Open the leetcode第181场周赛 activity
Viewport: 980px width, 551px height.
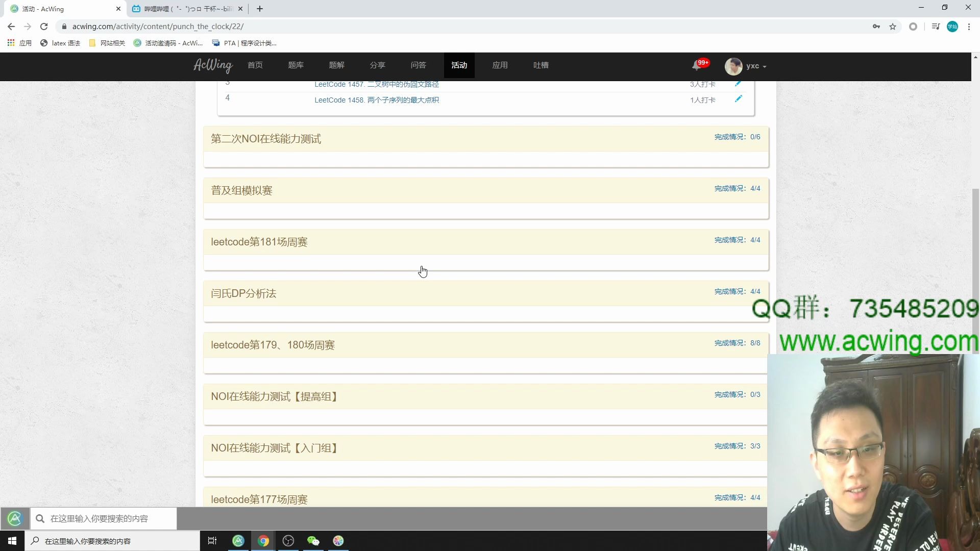tap(259, 242)
